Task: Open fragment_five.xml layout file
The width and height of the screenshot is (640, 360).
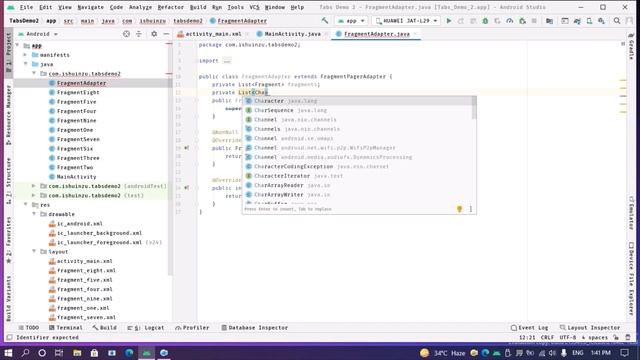Action: pyautogui.click(x=84, y=280)
